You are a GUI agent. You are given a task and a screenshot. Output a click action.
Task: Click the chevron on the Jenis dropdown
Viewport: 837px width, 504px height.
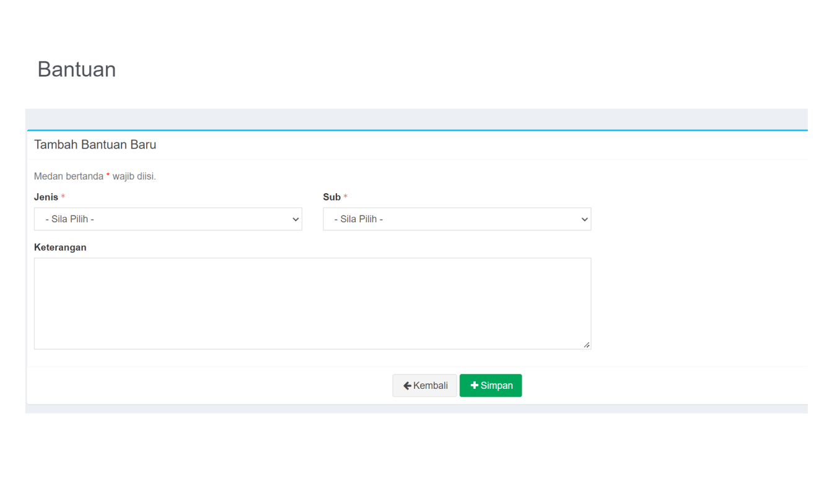click(x=295, y=219)
